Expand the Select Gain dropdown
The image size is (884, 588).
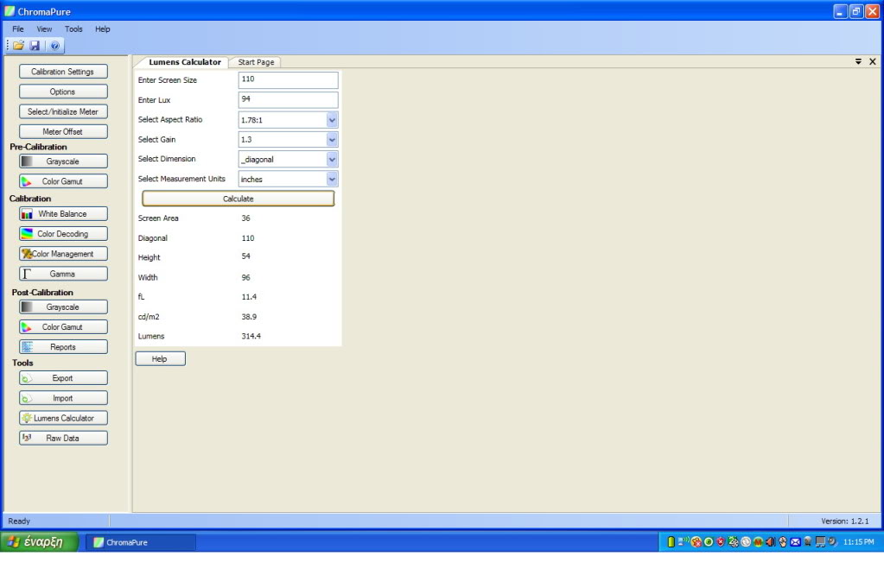tap(332, 140)
